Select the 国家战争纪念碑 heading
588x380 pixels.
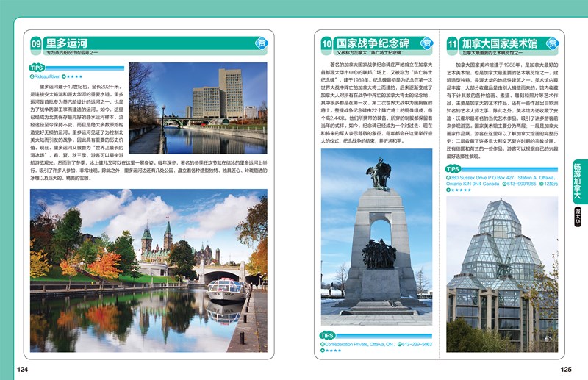(373, 43)
